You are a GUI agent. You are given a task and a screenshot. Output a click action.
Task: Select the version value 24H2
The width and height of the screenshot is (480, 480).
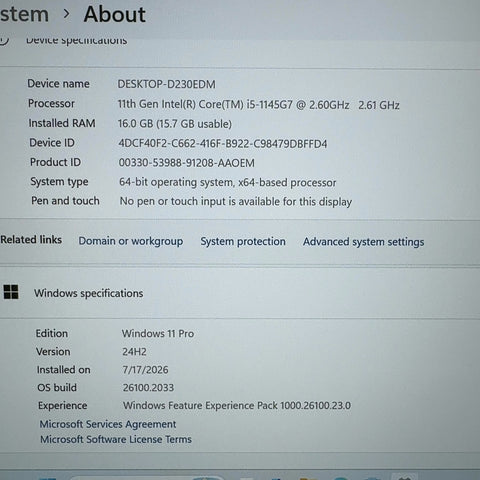point(134,352)
